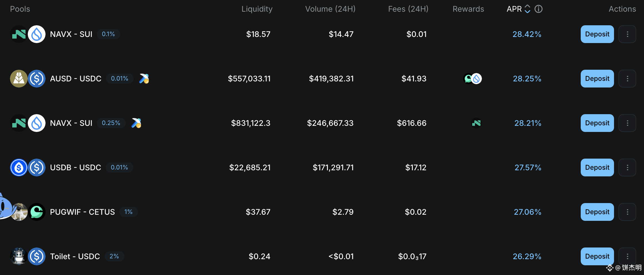The width and height of the screenshot is (644, 275).
Task: Click the AUSD - USDC rewards token icons
Action: pyautogui.click(x=472, y=79)
